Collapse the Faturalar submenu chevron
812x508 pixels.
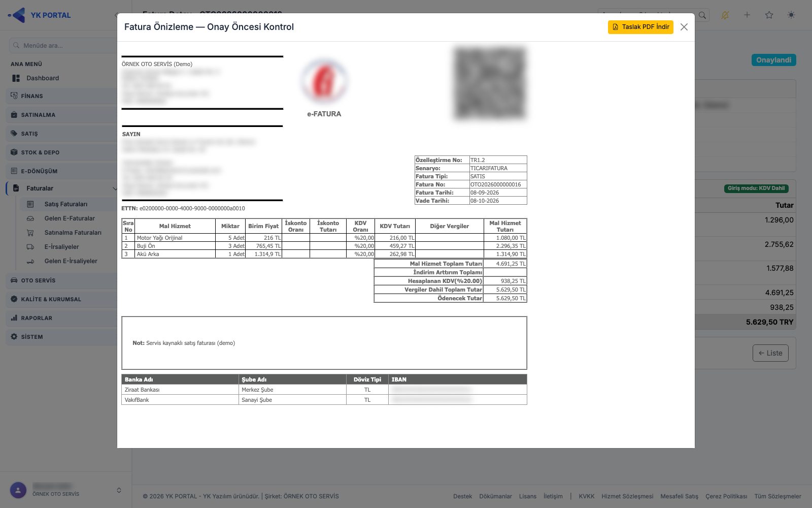tap(115, 188)
